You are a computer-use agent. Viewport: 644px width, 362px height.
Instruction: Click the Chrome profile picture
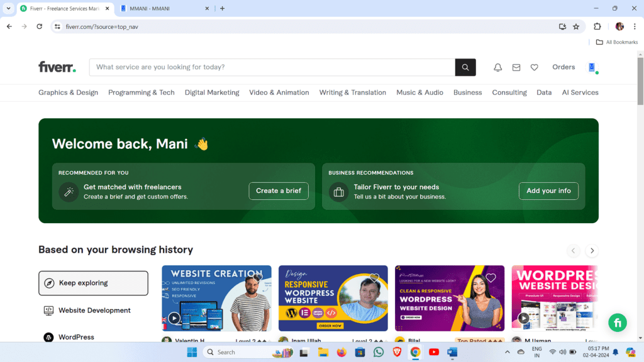619,26
